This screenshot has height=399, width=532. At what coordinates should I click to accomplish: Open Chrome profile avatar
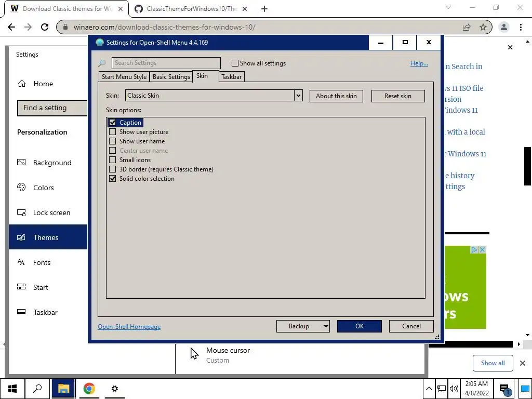[504, 27]
